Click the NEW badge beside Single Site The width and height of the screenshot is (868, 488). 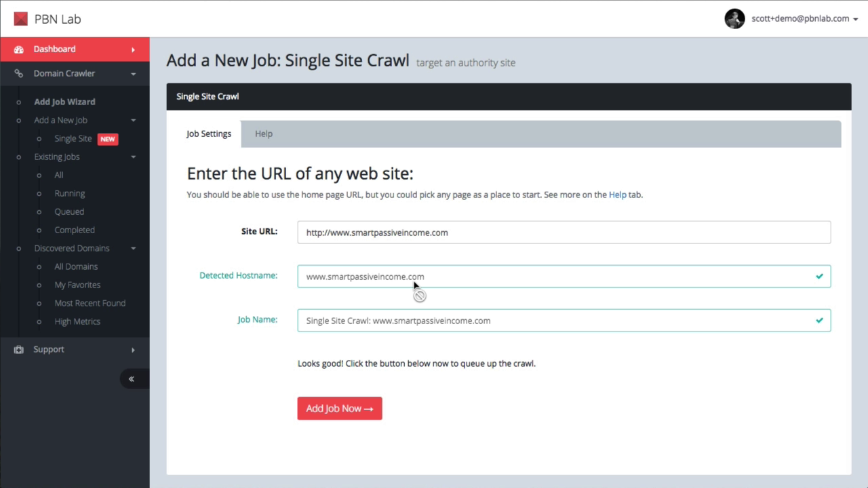108,139
